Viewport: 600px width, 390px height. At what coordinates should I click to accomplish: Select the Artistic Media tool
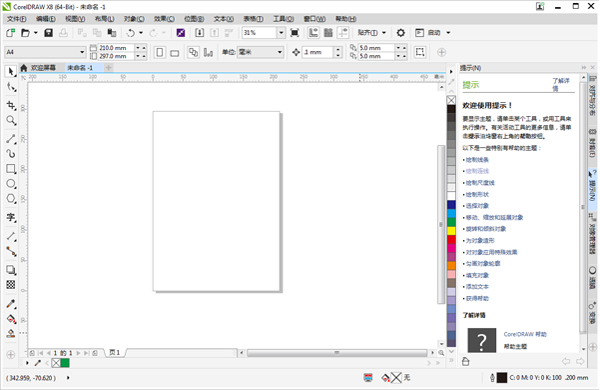(11, 153)
